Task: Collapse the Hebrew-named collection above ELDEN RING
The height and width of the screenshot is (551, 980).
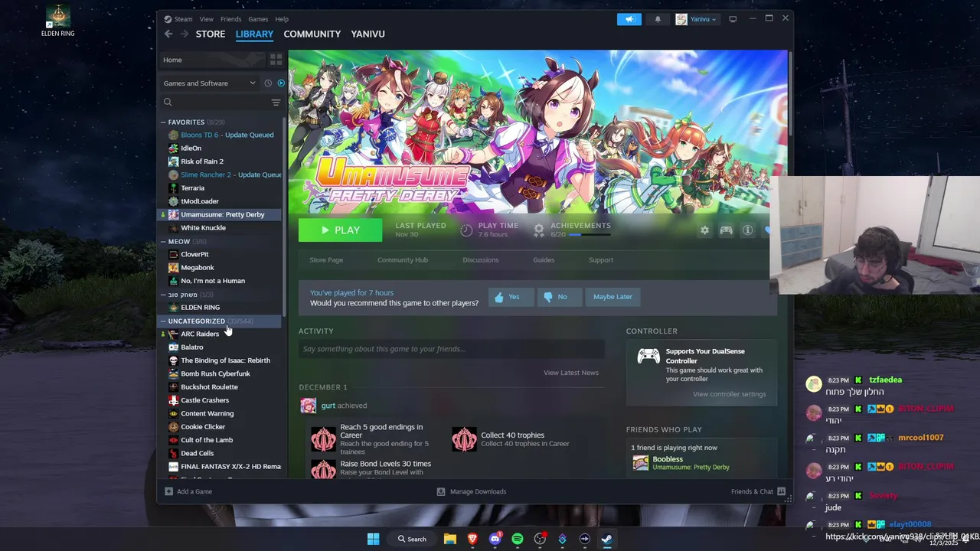Action: coord(163,295)
